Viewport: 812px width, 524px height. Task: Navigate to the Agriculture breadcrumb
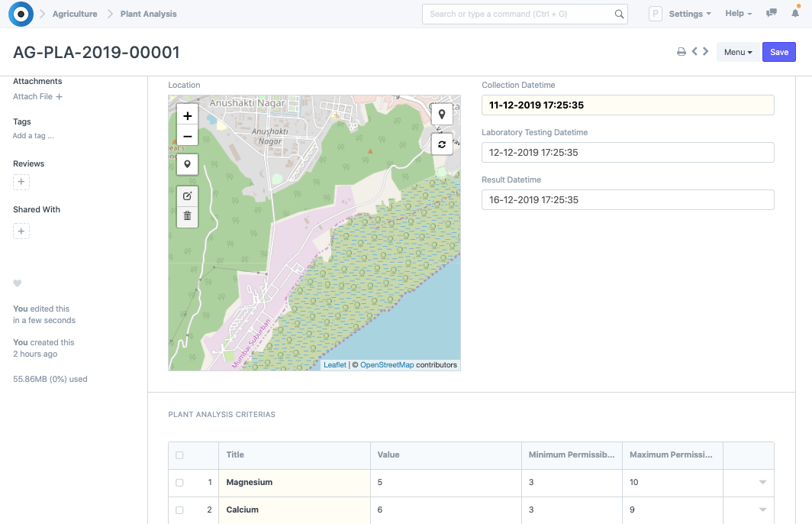tap(75, 14)
